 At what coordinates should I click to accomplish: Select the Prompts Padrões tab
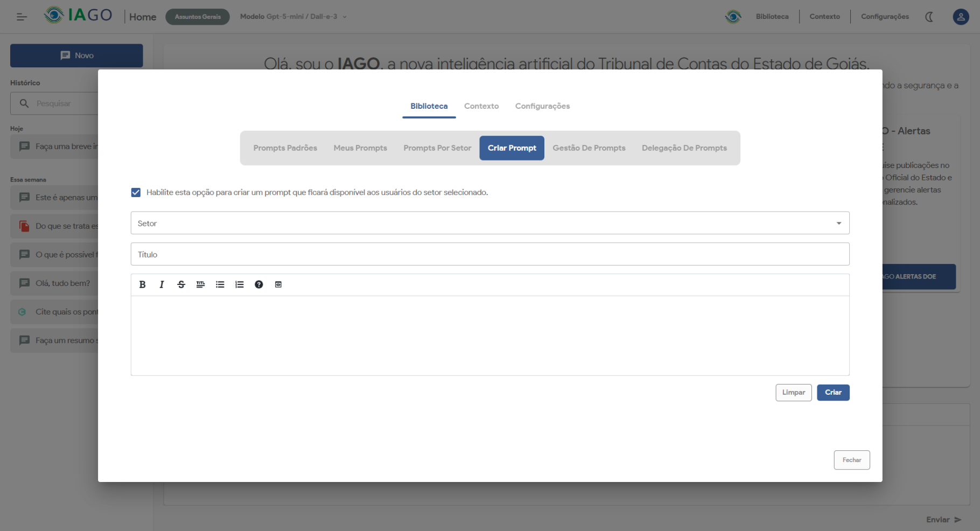click(x=285, y=148)
